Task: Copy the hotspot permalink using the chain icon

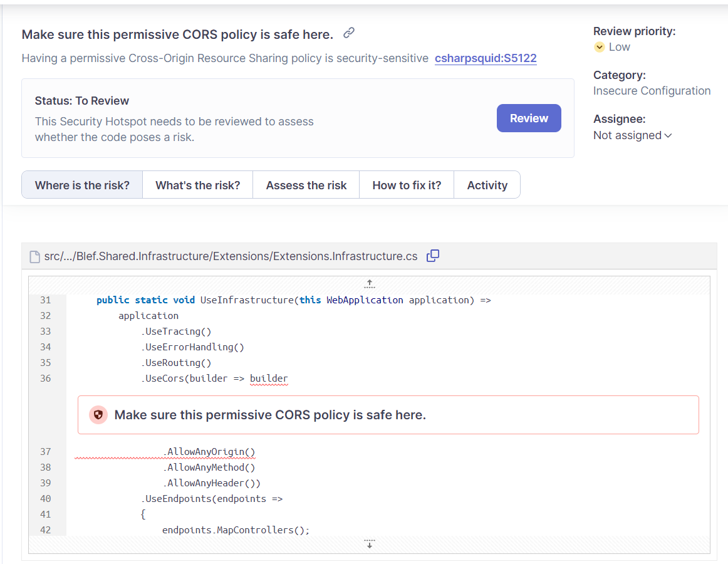Action: (x=350, y=33)
